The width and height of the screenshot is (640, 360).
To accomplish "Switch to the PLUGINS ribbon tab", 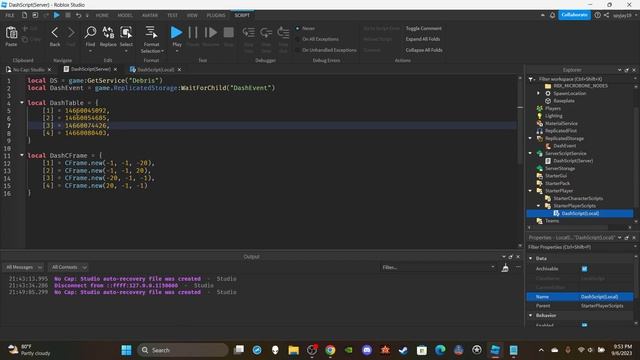I will [216, 15].
